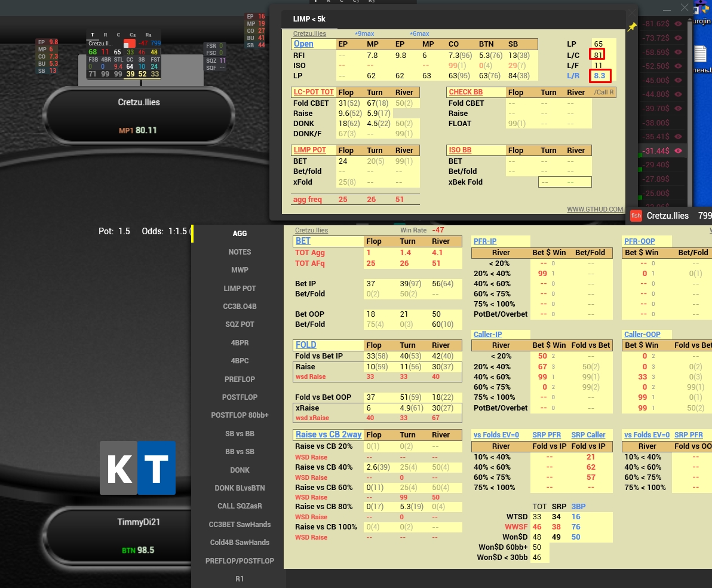Open DONK in the popup sidebar
The image size is (712, 588).
click(240, 470)
